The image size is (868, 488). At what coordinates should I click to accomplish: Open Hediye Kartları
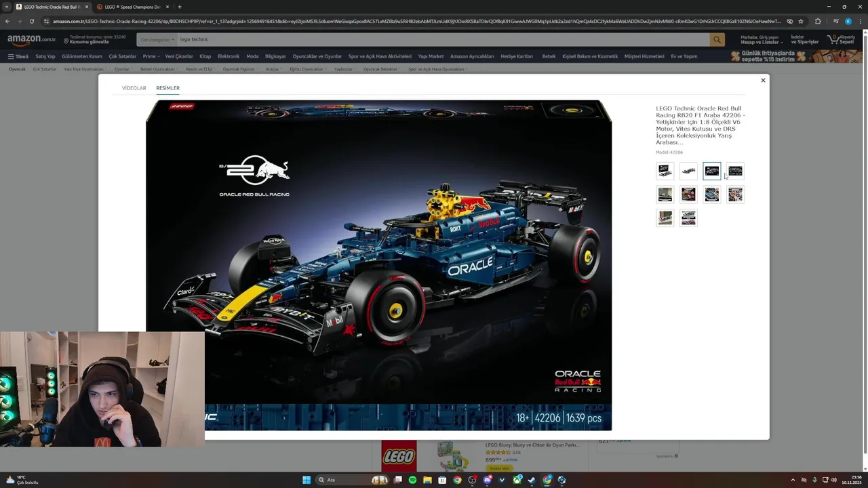[x=517, y=56]
